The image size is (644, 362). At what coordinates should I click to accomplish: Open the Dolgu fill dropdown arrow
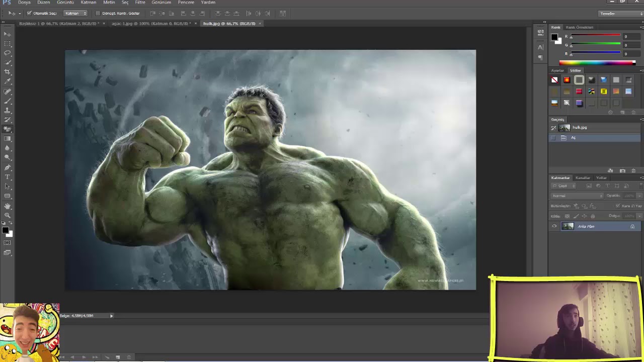tap(639, 216)
